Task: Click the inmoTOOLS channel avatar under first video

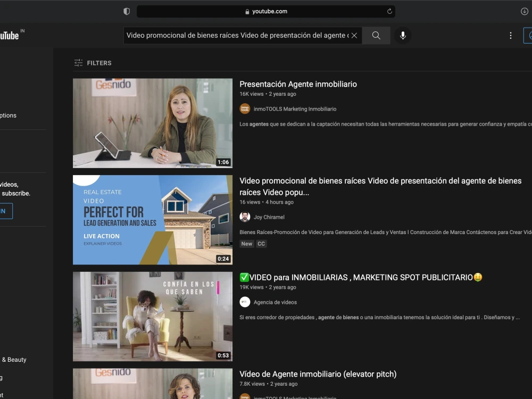Action: pyautogui.click(x=245, y=109)
